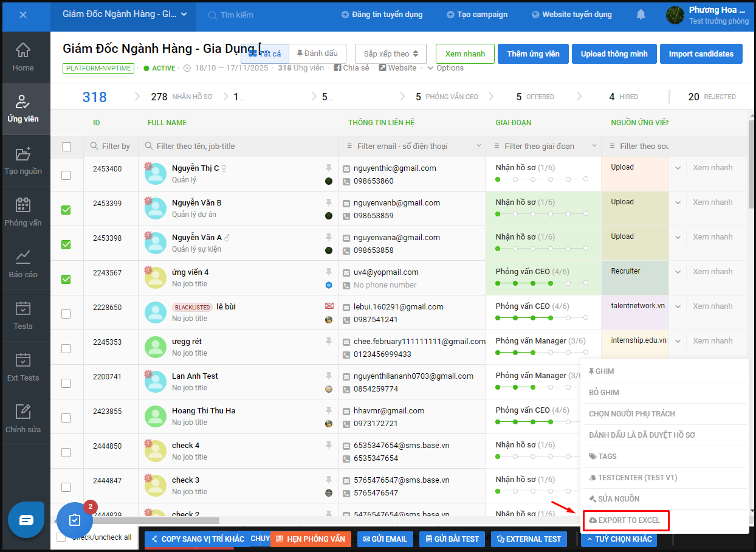Open the Ứng viên sidebar section
This screenshot has width=756, height=552.
point(23,109)
